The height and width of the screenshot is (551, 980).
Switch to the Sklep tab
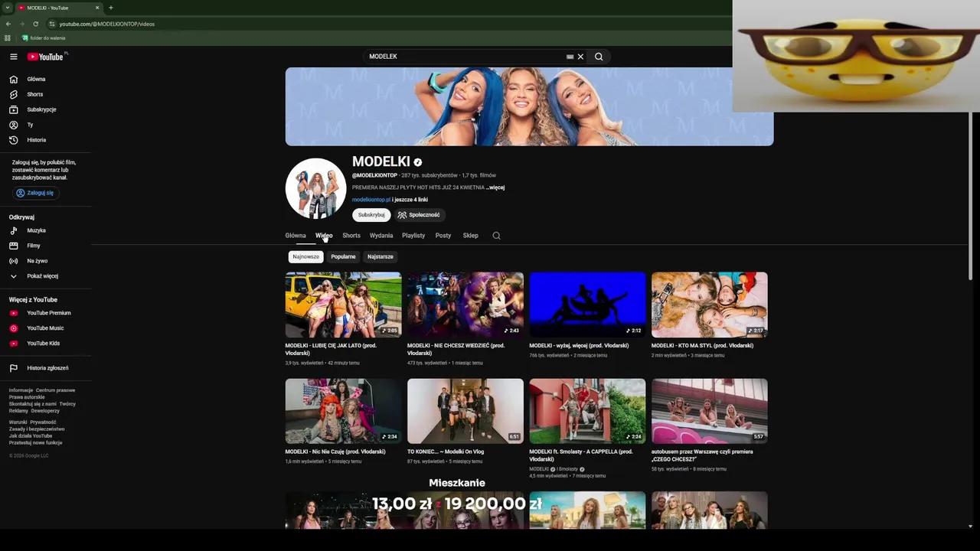click(471, 236)
